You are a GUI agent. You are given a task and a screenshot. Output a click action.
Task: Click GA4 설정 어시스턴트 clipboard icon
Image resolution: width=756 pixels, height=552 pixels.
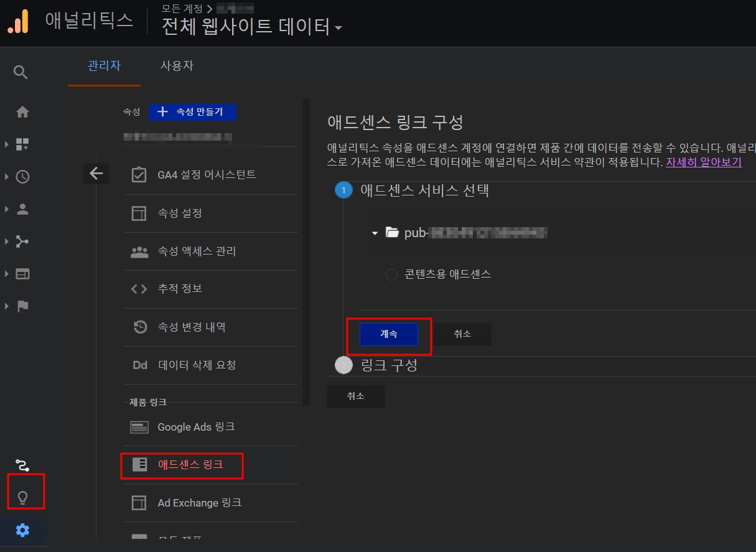pyautogui.click(x=139, y=175)
